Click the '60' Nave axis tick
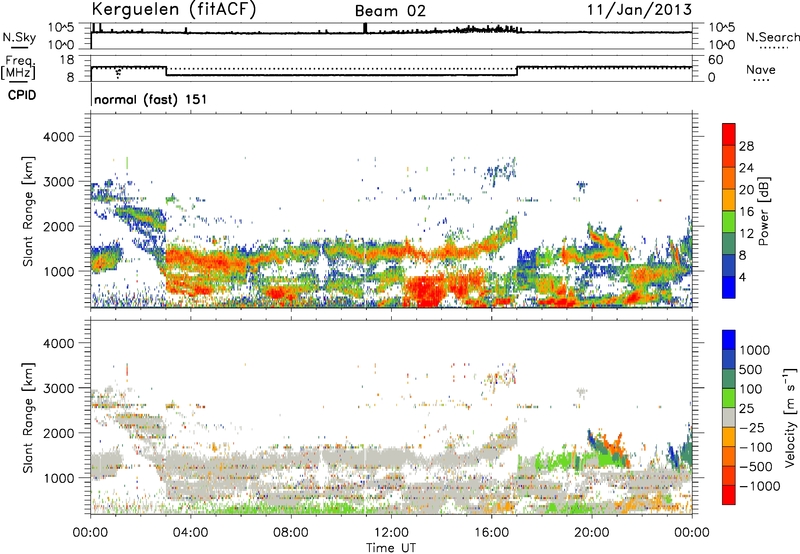The image size is (800, 554). pyautogui.click(x=715, y=60)
